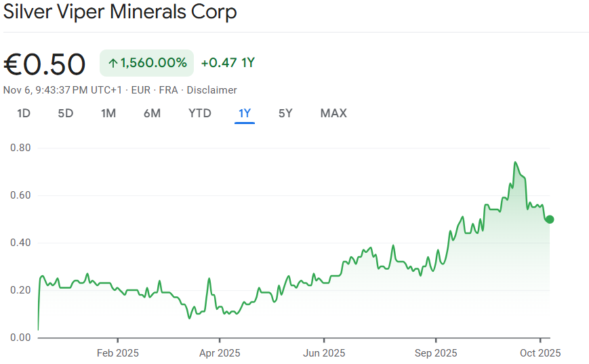
Task: Click the Apr 2025 axis label
Action: [220, 353]
